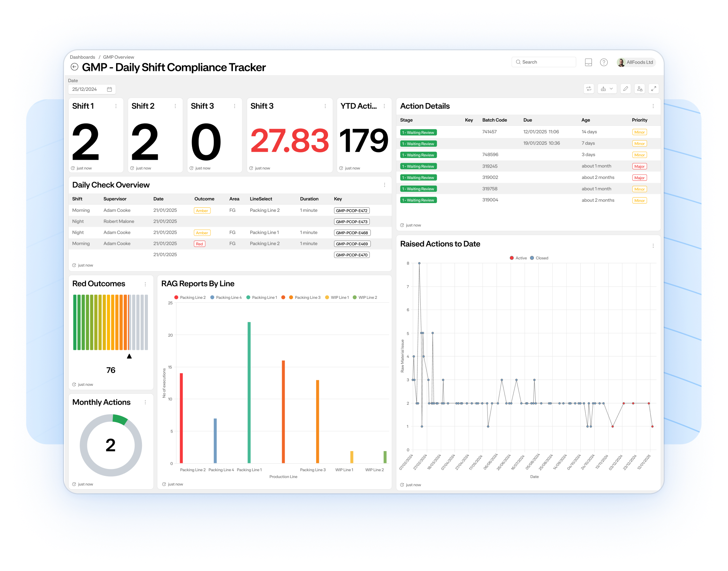This screenshot has width=728, height=571.
Task: Open Red Outcomes card options menu
Action: (145, 284)
